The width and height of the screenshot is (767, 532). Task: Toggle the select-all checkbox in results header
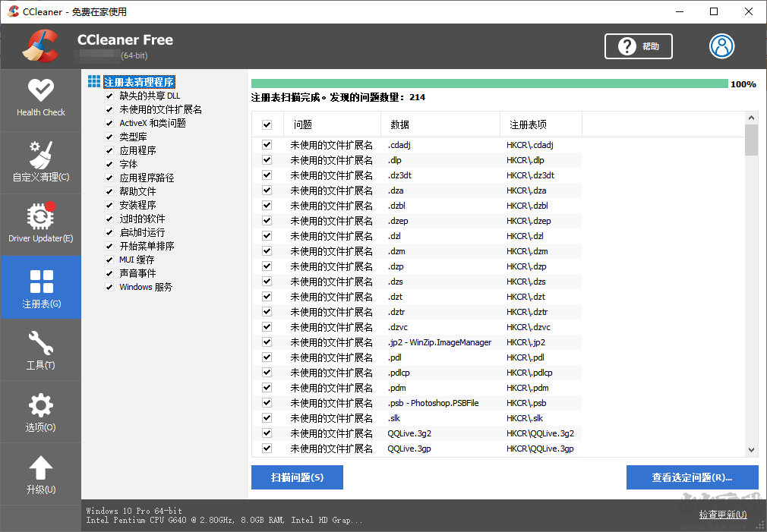[267, 124]
